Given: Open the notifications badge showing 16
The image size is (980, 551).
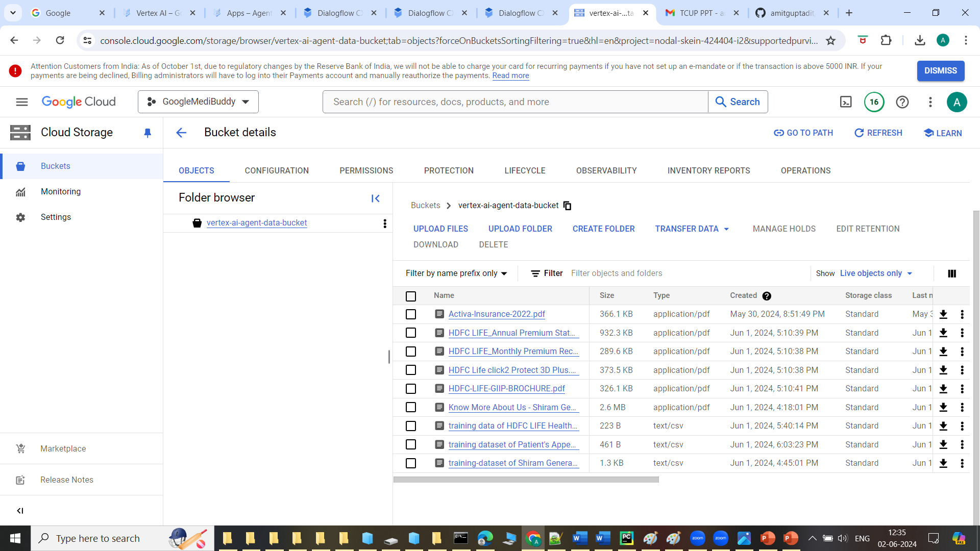Looking at the screenshot, I should pyautogui.click(x=874, y=102).
